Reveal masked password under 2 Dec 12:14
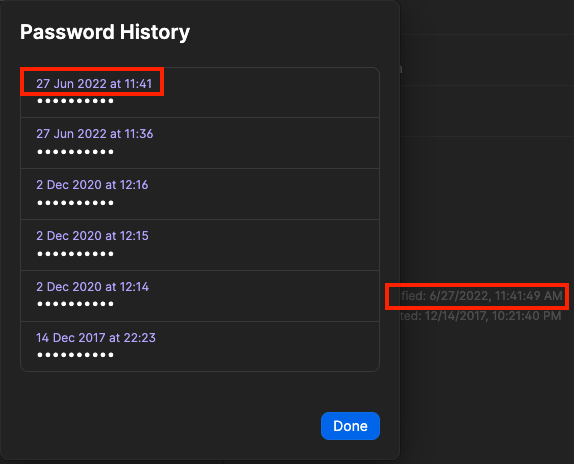574x464 pixels. coord(75,304)
